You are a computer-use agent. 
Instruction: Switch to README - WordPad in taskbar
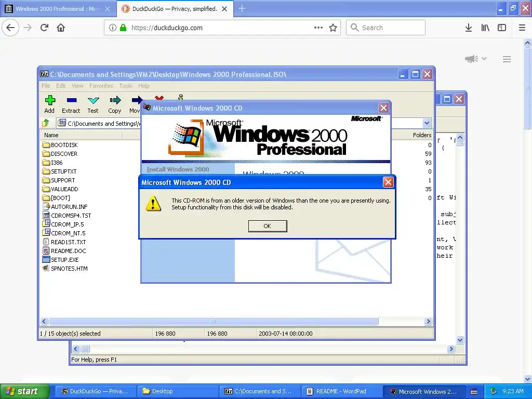[x=341, y=391]
